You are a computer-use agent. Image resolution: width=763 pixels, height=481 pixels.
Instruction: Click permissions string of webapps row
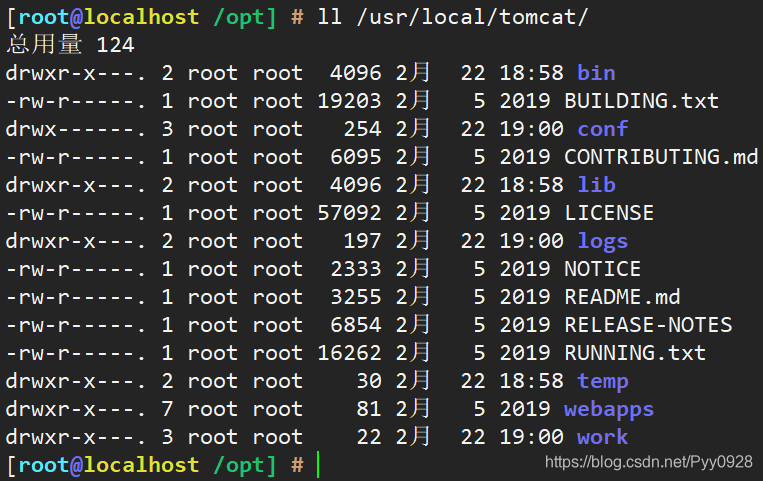pos(76,409)
